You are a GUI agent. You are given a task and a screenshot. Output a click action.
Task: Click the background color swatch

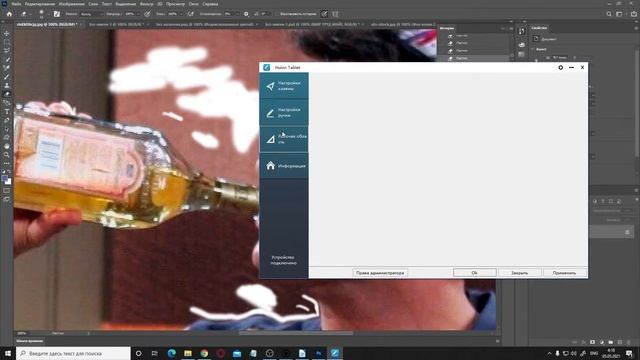tap(9, 182)
